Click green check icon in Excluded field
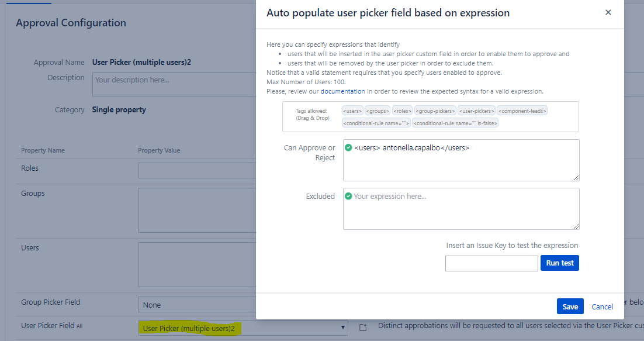Screen dimensions: 644x341 coord(349,196)
